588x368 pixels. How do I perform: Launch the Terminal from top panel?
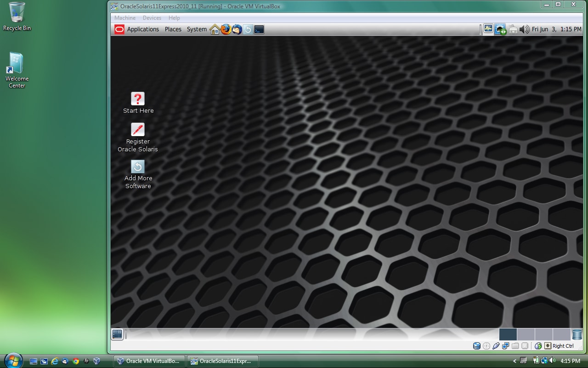(259, 29)
